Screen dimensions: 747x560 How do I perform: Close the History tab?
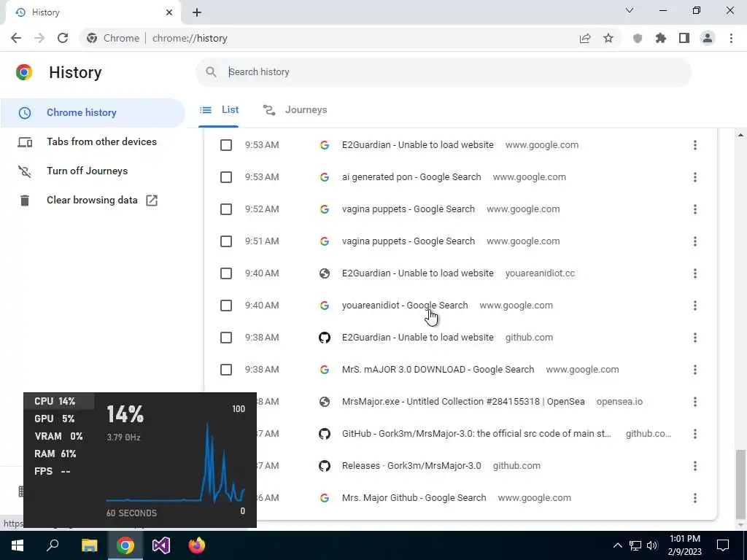point(169,12)
